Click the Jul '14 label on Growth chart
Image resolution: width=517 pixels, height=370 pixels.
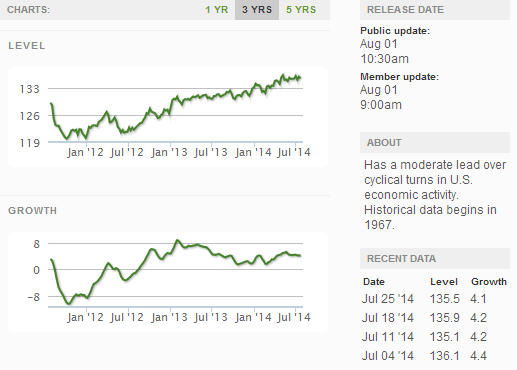click(x=294, y=317)
